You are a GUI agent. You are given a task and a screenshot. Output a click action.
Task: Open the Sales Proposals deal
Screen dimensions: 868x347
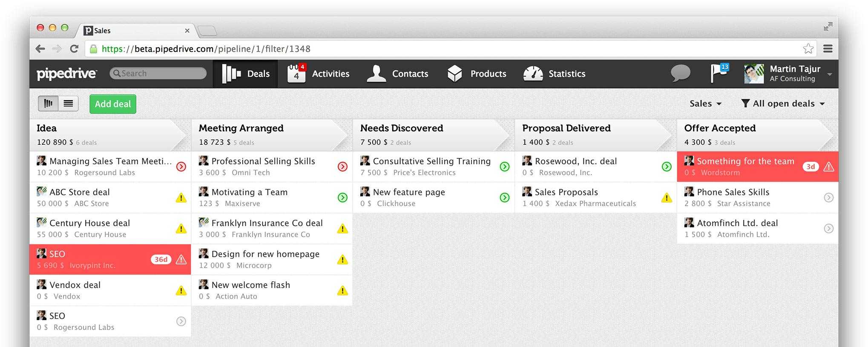pyautogui.click(x=595, y=198)
